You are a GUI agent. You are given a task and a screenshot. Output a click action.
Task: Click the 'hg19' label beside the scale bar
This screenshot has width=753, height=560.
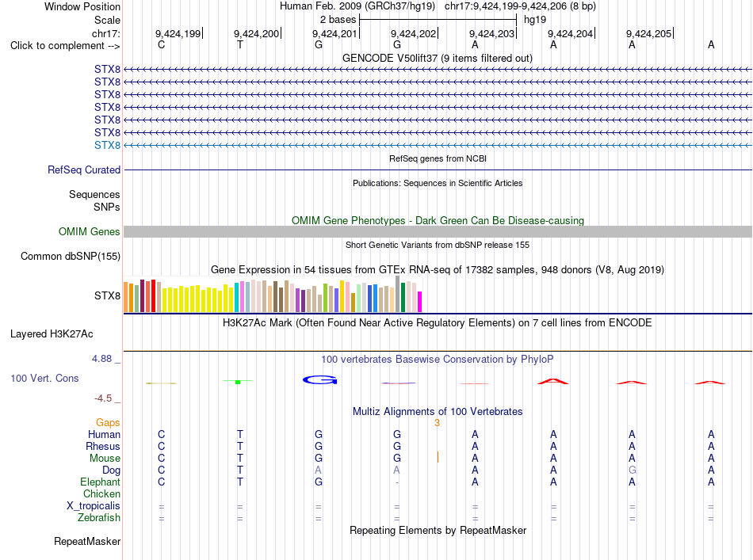coord(535,20)
